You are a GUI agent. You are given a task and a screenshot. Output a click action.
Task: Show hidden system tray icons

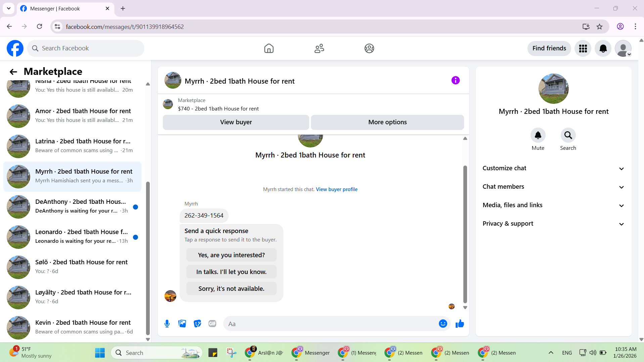click(x=551, y=353)
